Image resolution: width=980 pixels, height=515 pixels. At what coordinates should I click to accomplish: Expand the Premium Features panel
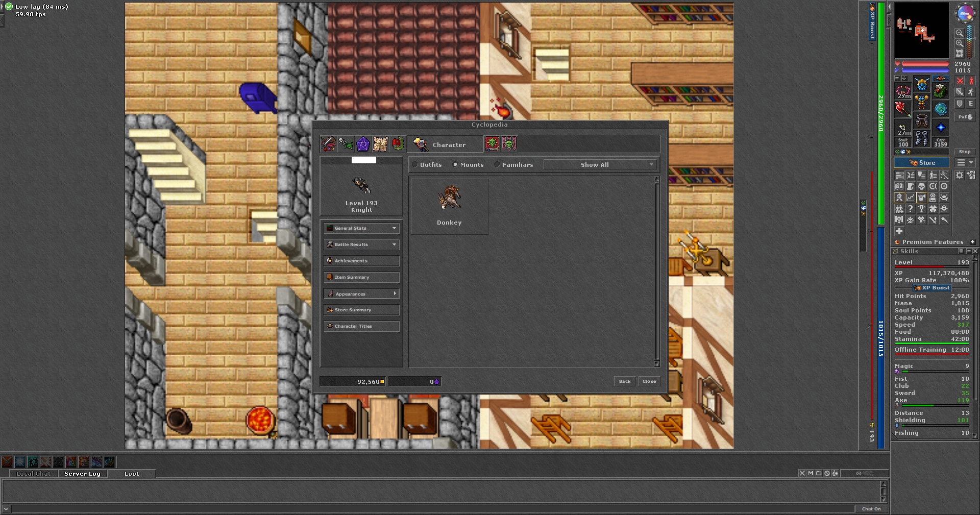click(972, 242)
